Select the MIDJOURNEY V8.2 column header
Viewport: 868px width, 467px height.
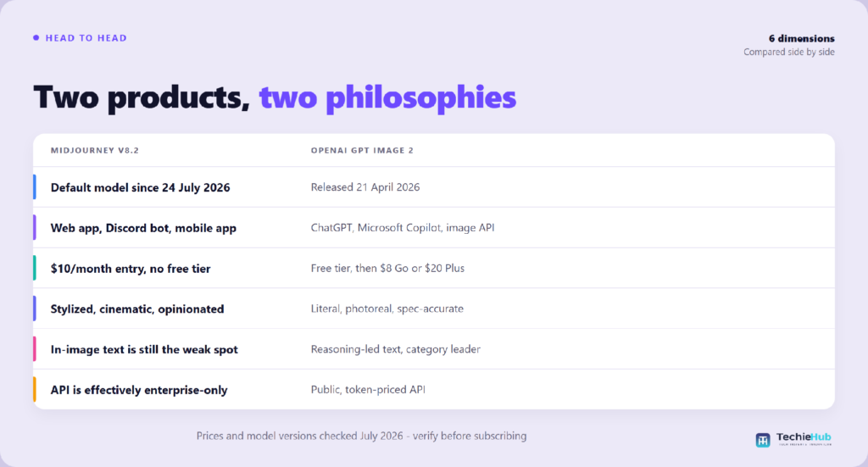point(95,150)
